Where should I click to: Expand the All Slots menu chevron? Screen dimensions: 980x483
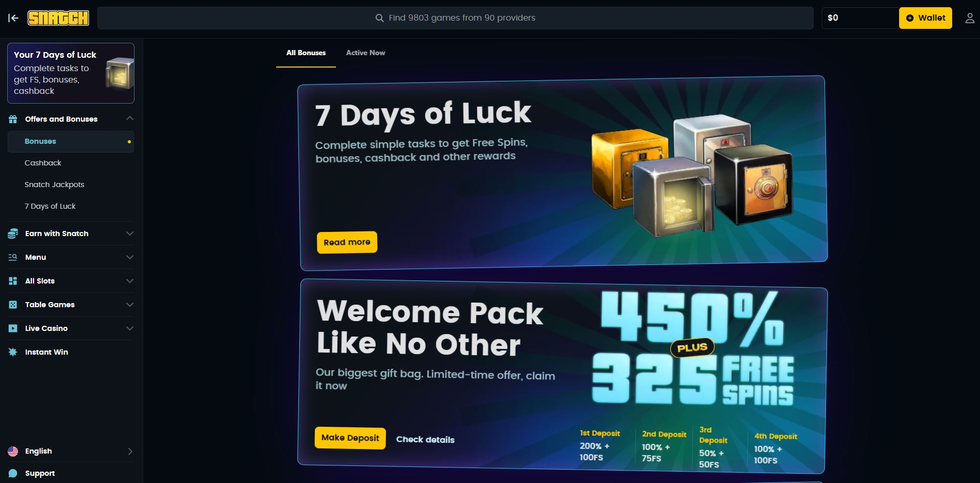pos(130,281)
